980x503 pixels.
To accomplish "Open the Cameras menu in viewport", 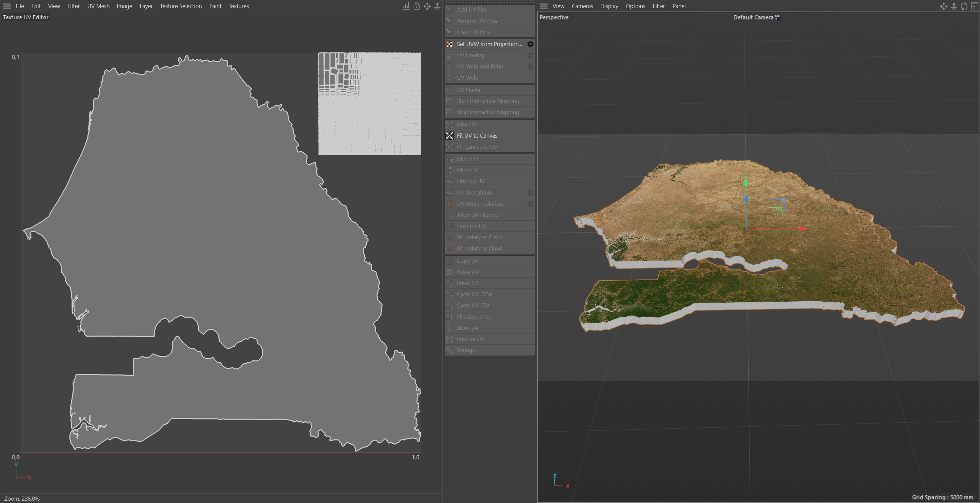I will [582, 6].
